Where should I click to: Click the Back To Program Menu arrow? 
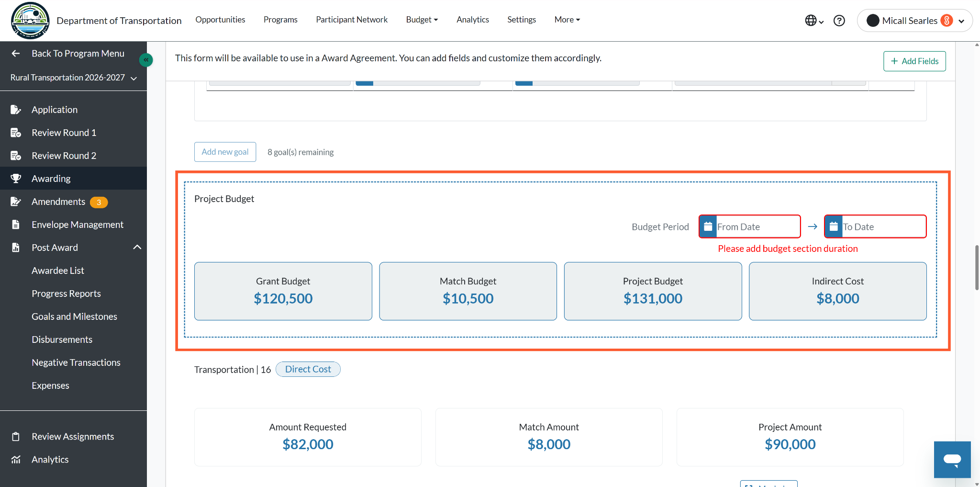pos(16,54)
